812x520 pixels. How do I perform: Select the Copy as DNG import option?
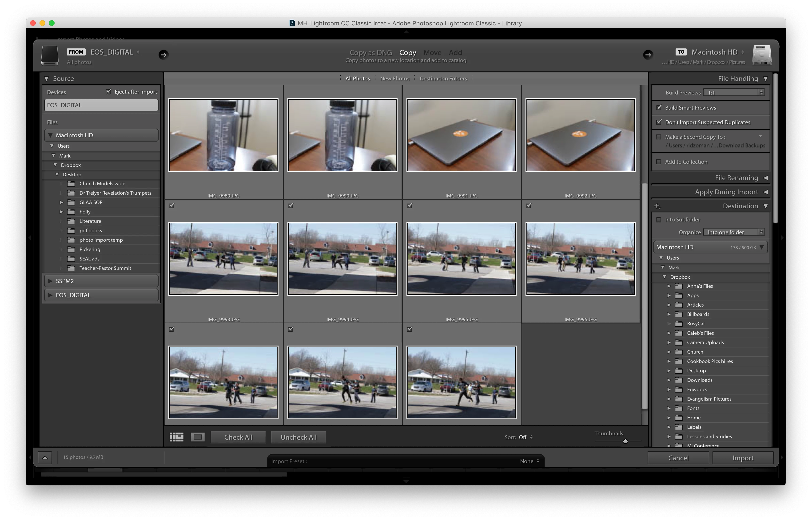(x=370, y=52)
